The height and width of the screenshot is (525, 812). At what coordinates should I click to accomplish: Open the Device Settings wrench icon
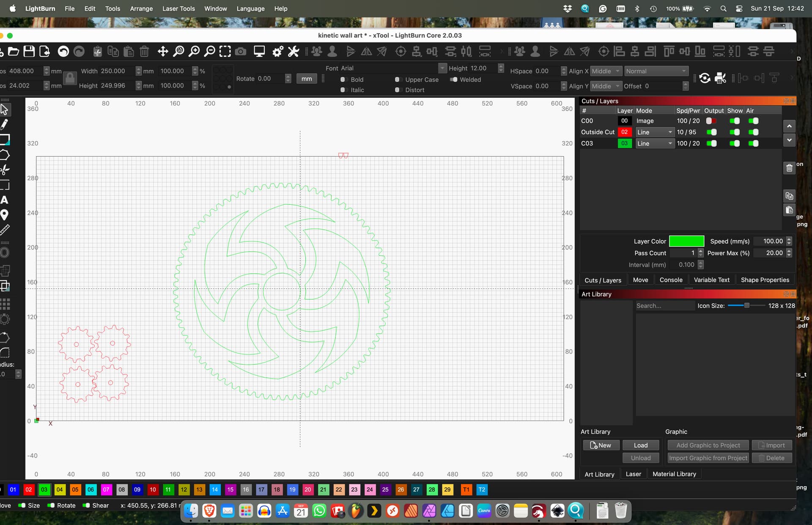pos(294,52)
